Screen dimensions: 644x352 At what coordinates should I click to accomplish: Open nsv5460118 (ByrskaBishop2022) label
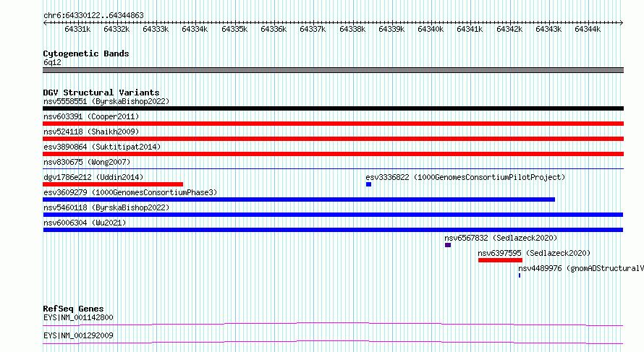(106, 207)
